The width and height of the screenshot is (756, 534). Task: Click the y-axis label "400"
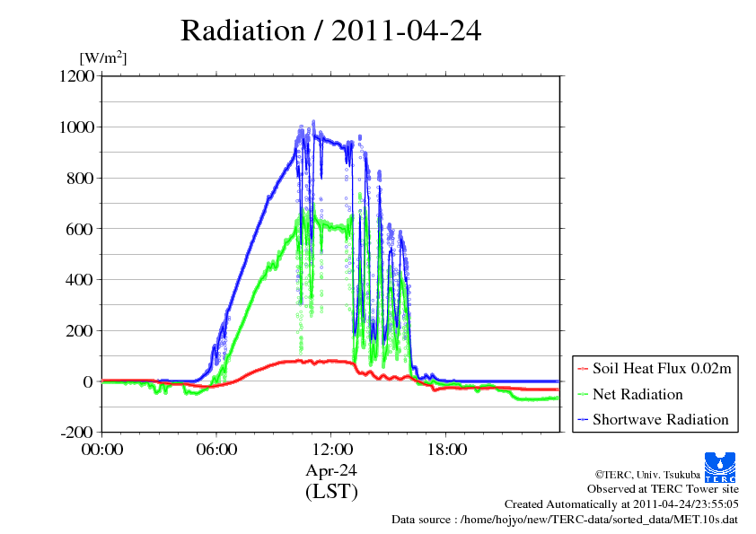pos(80,280)
